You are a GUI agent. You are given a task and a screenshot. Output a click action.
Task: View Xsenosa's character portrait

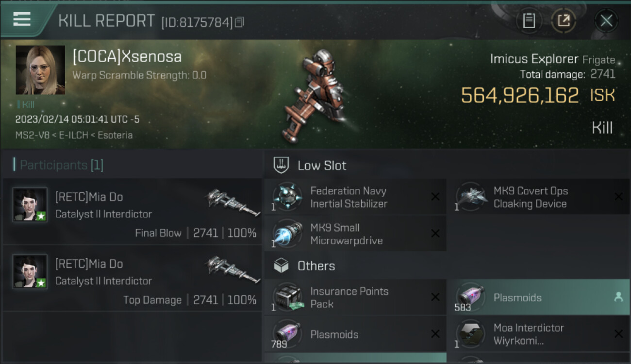pos(40,70)
